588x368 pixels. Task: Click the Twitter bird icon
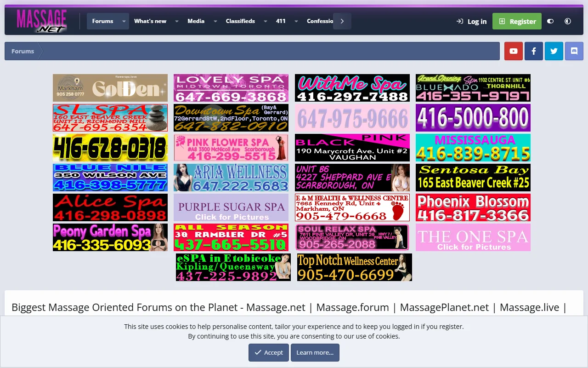click(x=554, y=51)
